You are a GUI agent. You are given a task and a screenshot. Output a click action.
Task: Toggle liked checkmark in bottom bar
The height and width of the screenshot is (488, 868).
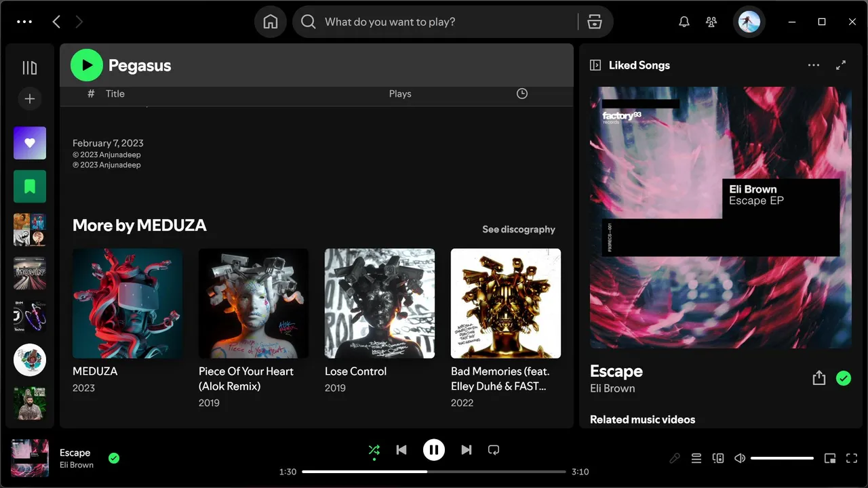coord(114,458)
